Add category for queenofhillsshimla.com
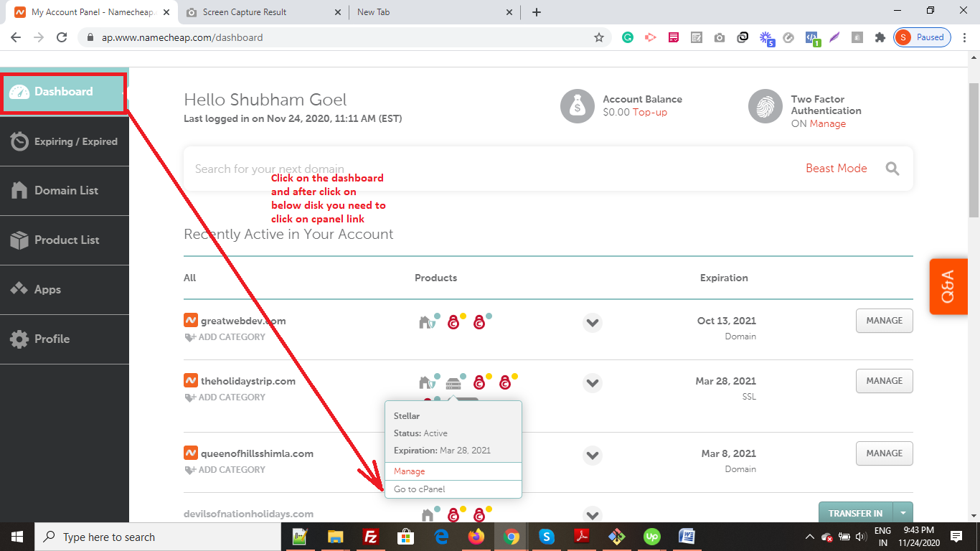 pos(225,470)
